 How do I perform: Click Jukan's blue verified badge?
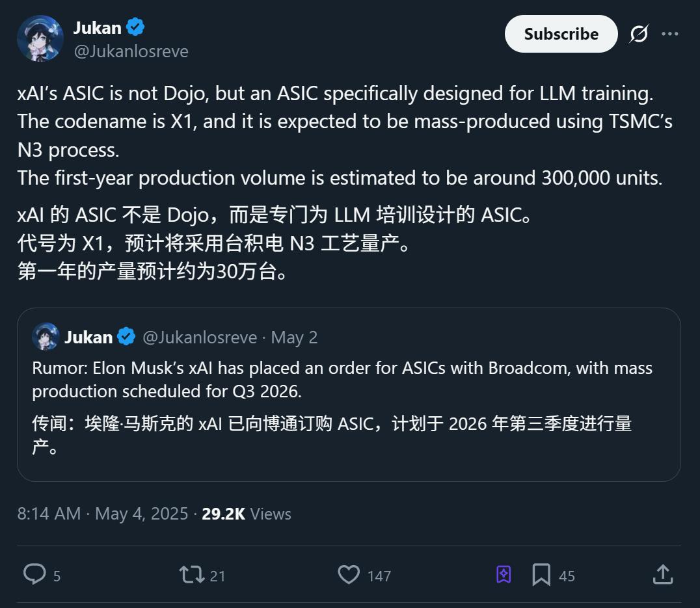click(135, 27)
